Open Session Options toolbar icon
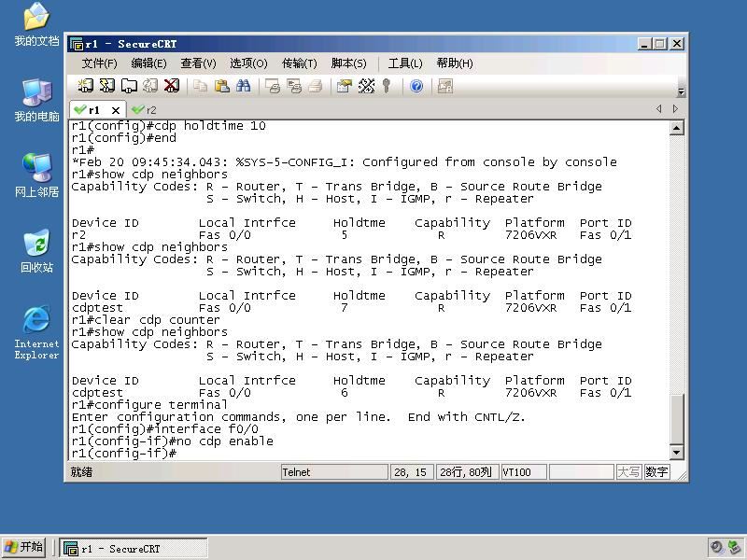Viewport: 747px width, 560px height. [344, 86]
